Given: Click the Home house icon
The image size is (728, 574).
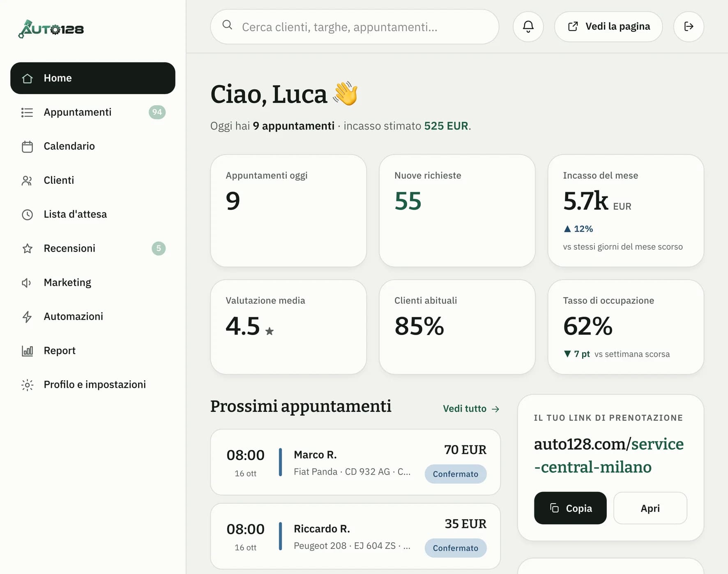Looking at the screenshot, I should tap(27, 78).
